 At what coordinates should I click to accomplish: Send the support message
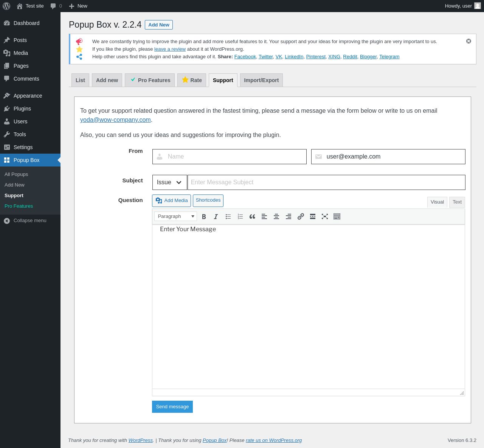point(172,407)
